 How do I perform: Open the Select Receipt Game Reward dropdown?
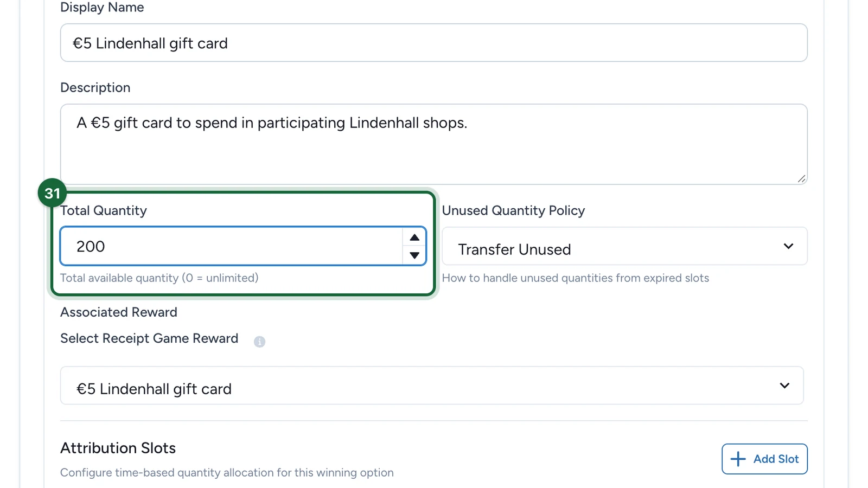(432, 386)
